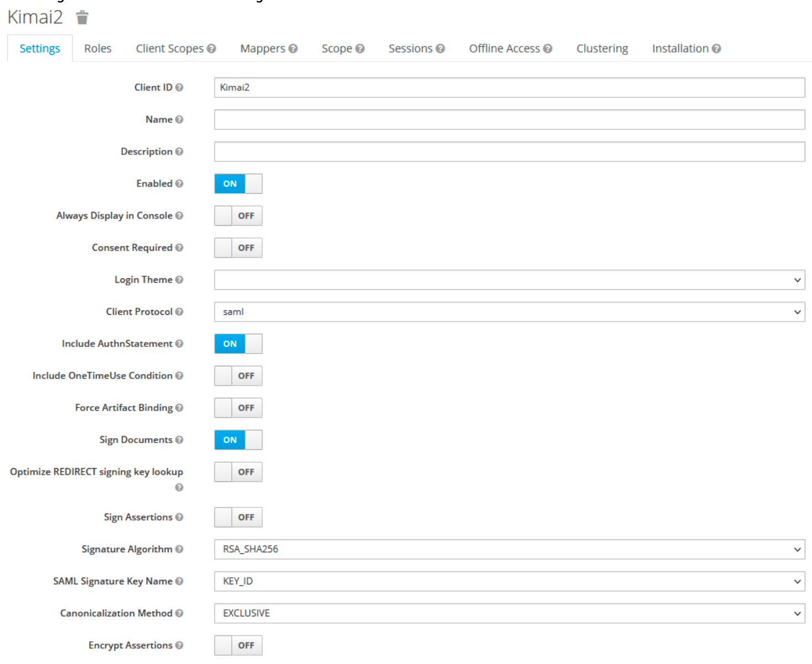Open the help icon beside Installation tab
This screenshot has width=812, height=664.
(x=716, y=49)
